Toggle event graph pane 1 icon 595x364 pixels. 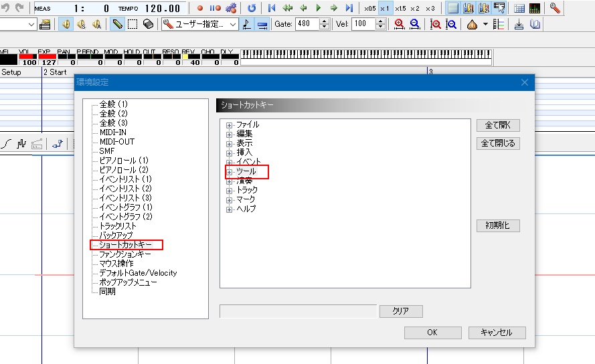point(469,8)
